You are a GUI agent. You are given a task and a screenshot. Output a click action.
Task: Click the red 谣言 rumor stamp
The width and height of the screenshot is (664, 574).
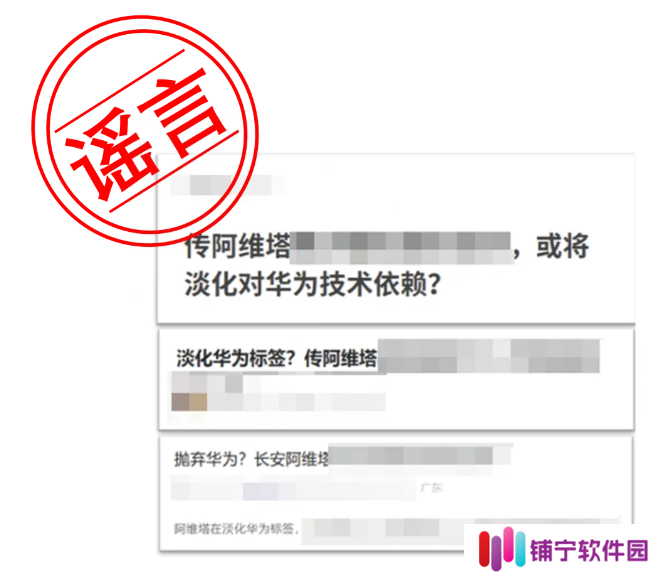(145, 131)
